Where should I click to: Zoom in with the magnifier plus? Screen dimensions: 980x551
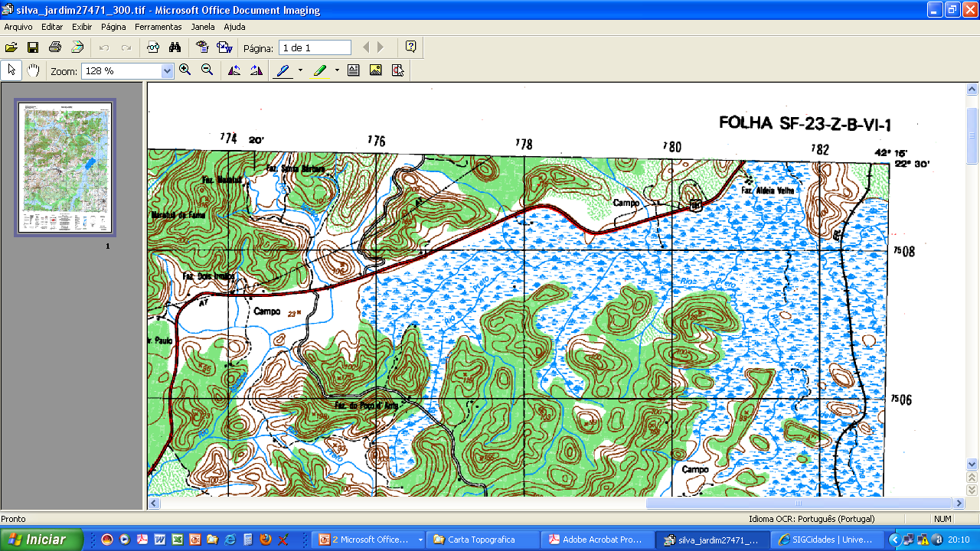(x=185, y=70)
